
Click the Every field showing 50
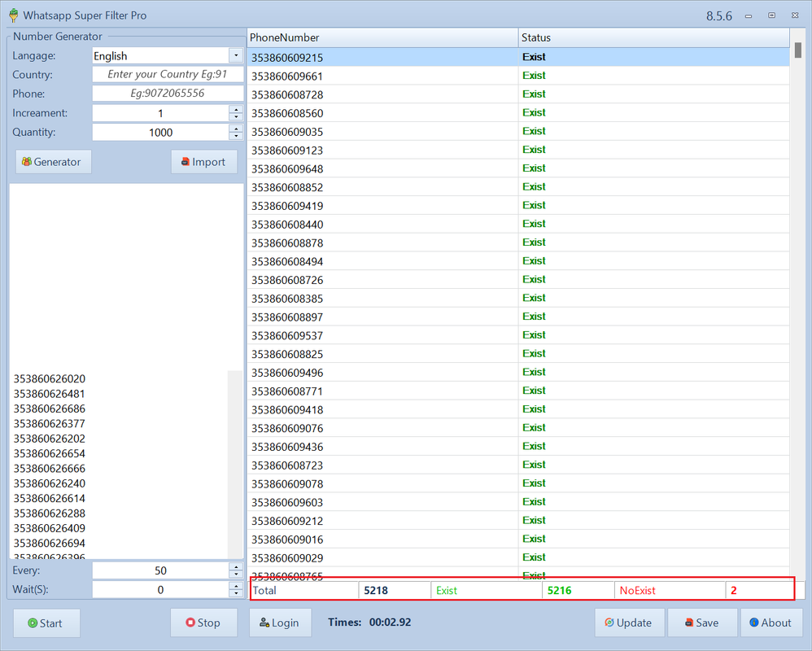[160, 570]
